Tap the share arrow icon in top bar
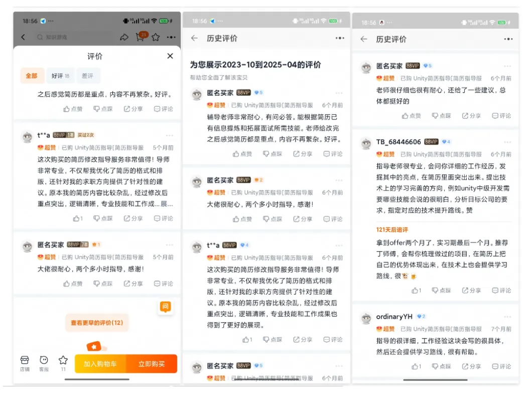The width and height of the screenshot is (532, 399). [124, 37]
